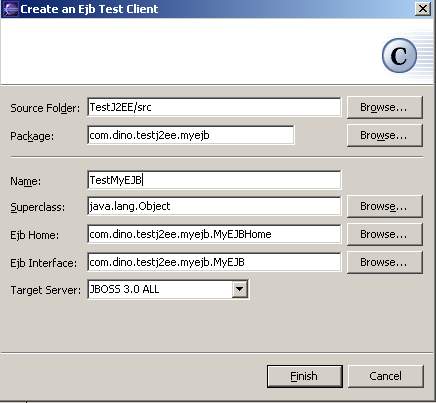
Task: Click the blue class 'C' icon
Action: [x=399, y=55]
